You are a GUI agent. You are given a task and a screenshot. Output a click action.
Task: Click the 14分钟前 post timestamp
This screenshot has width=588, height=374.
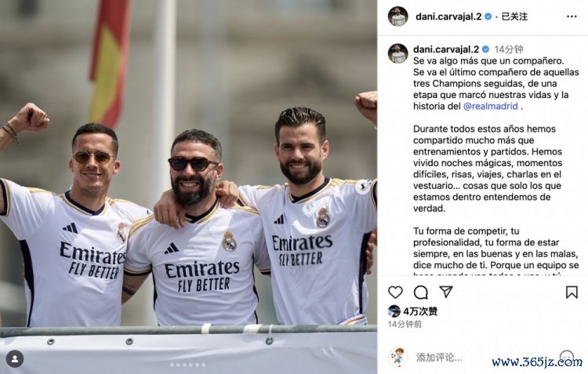point(405,324)
